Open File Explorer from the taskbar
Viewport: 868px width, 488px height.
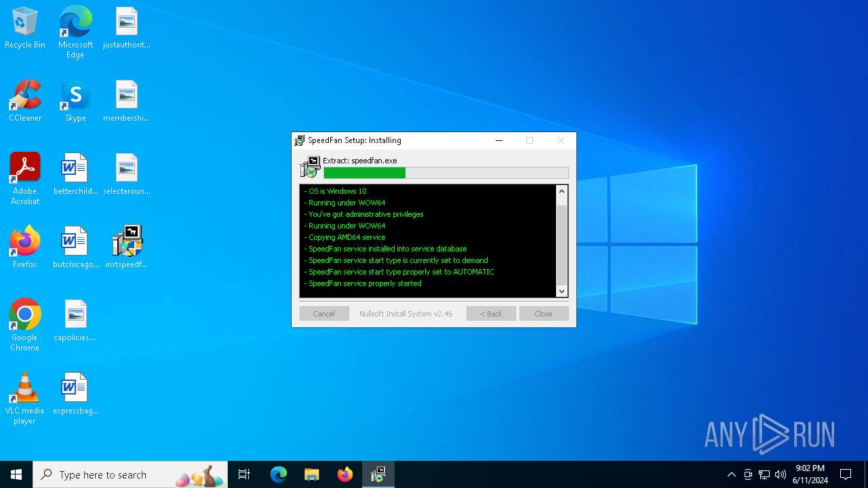311,474
